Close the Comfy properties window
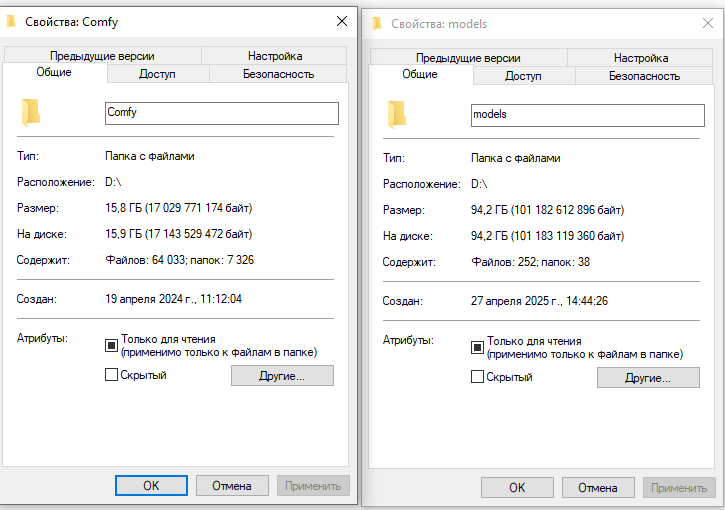Image resolution: width=725 pixels, height=510 pixels. click(342, 21)
